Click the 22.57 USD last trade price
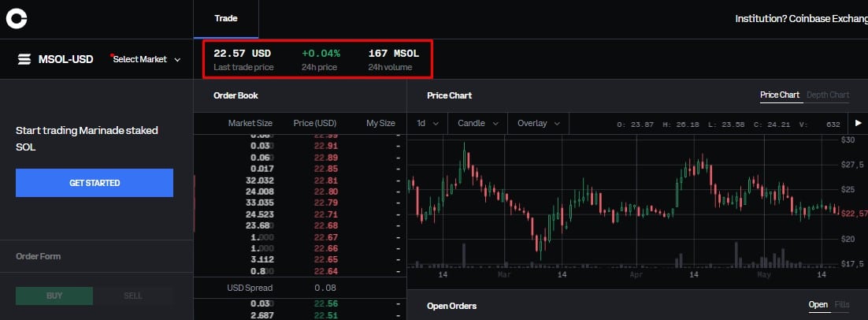Image resolution: width=868 pixels, height=320 pixels. point(243,54)
